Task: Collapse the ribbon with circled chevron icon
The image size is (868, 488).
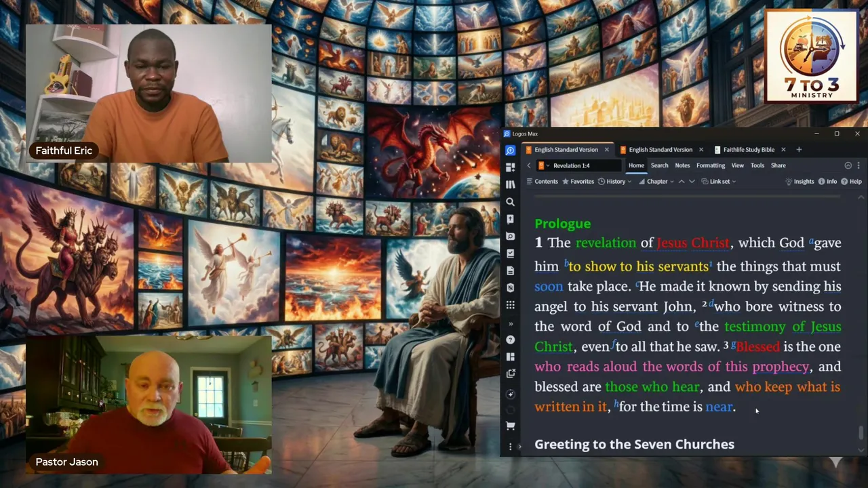Action: point(848,165)
